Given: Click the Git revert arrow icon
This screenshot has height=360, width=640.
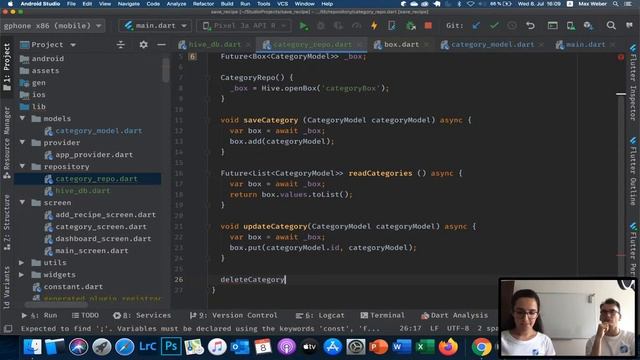Looking at the screenshot, I should (x=530, y=26).
